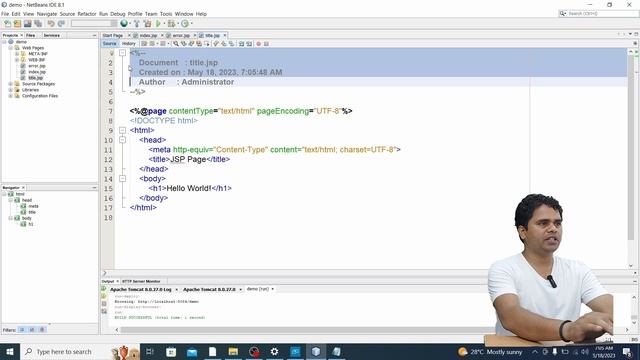Click the Shift Line Right icon in editor toolbar
640x360 pixels.
click(249, 44)
